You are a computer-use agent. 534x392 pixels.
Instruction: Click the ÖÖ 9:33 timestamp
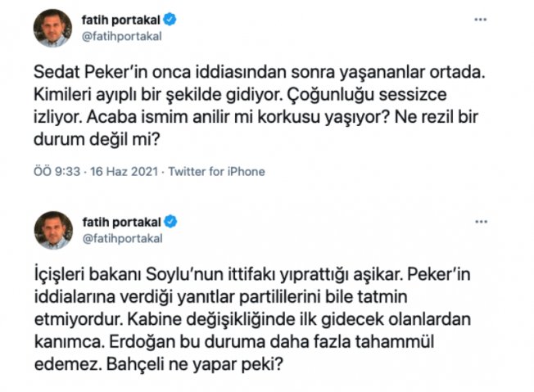coord(57,171)
